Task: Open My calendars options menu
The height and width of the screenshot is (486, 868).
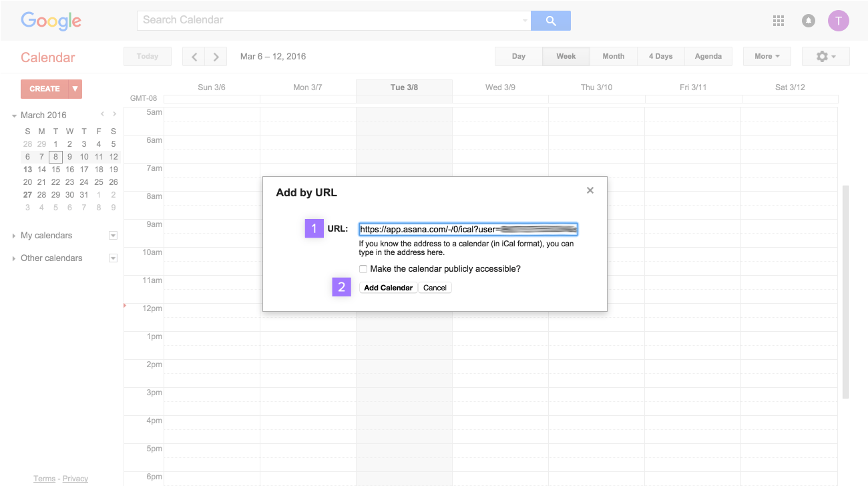Action: pyautogui.click(x=113, y=236)
